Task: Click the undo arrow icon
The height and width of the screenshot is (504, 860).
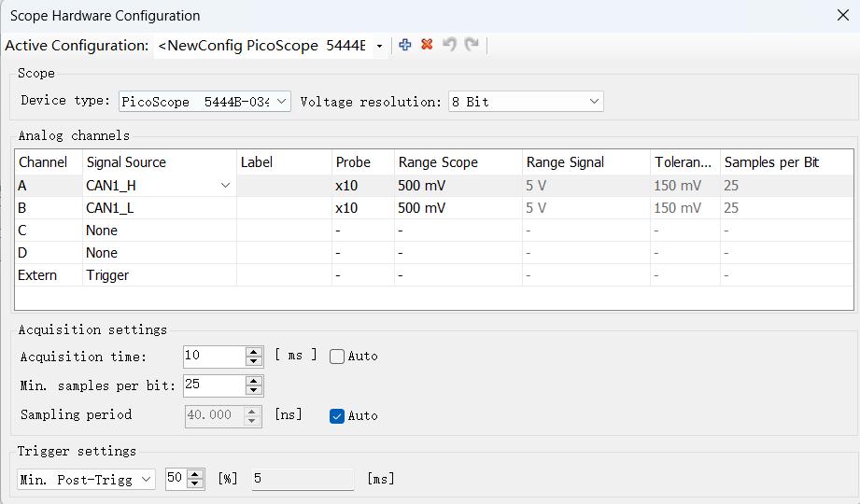Action: (449, 45)
